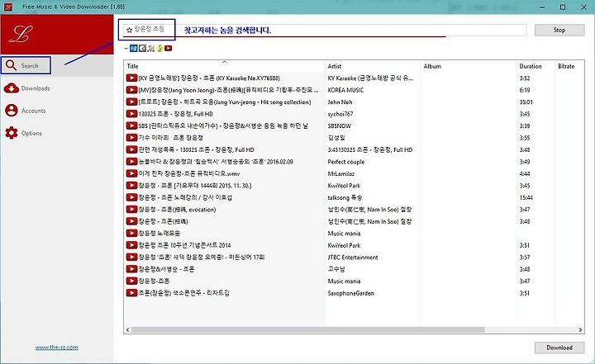Click YouTube icon on talksong row
This screenshot has width=595, height=364.
pos(131,197)
